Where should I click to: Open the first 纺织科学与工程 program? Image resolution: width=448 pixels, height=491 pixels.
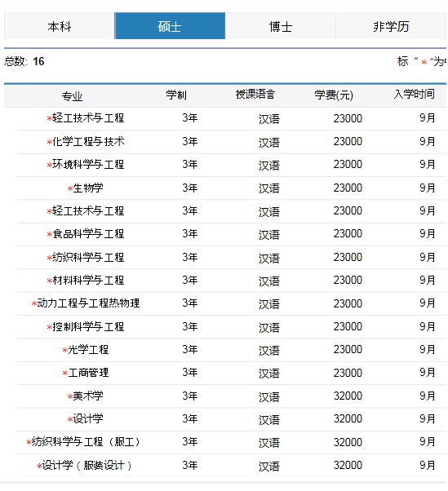pos(88,258)
